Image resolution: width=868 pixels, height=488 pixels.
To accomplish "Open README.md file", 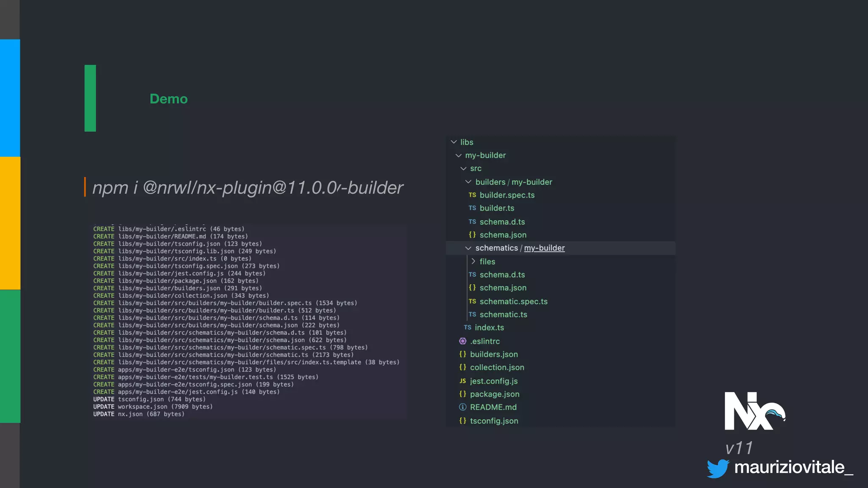I will [x=493, y=407].
